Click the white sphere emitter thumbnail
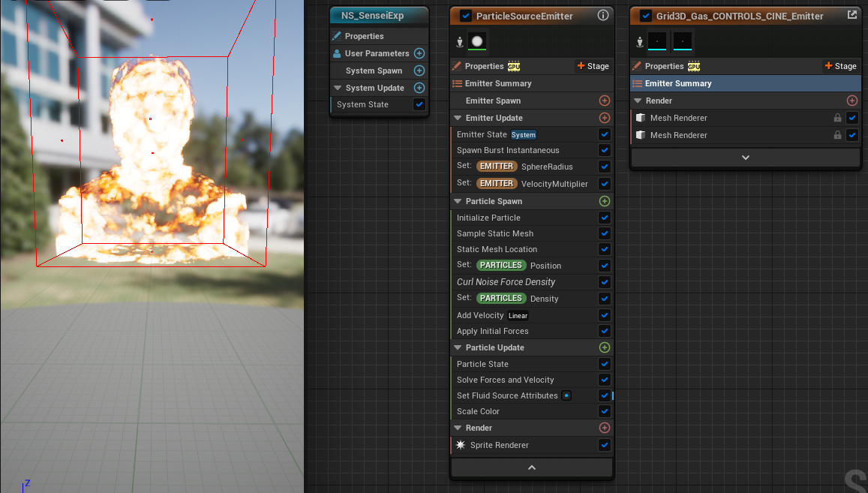Screen dimensions: 868x493 (476, 42)
